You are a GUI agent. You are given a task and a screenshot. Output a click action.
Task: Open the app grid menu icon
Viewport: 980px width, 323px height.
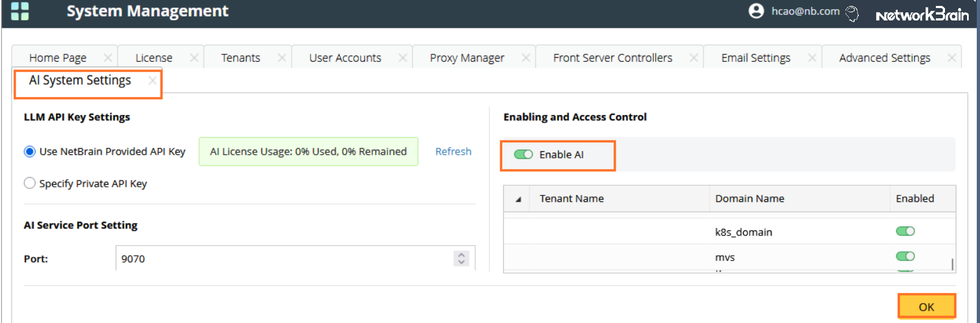[20, 11]
